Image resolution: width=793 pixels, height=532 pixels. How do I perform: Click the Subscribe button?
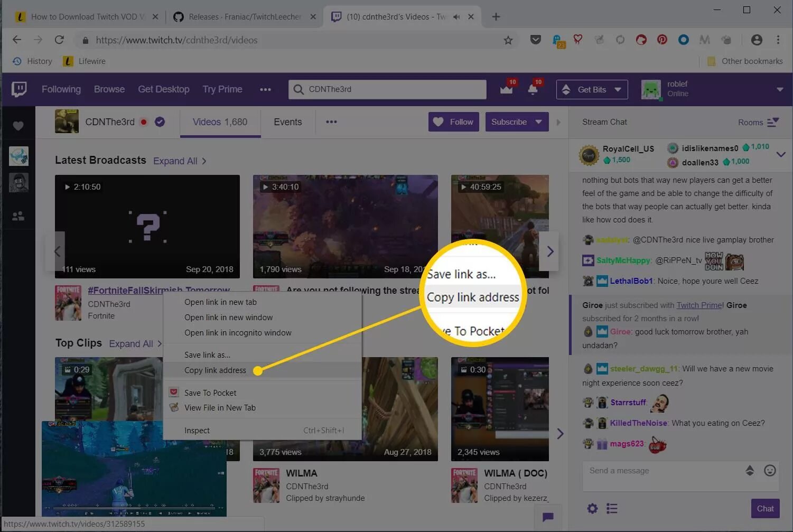[509, 122]
